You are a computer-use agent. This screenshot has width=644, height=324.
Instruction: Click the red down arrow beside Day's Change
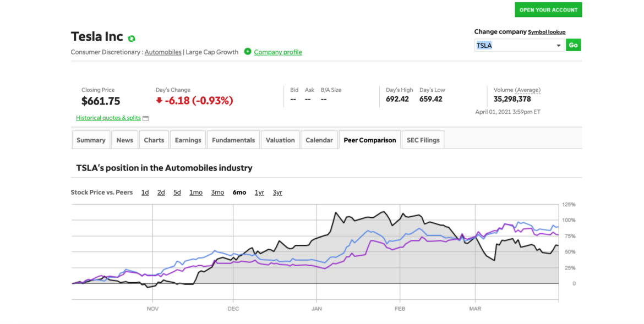160,100
